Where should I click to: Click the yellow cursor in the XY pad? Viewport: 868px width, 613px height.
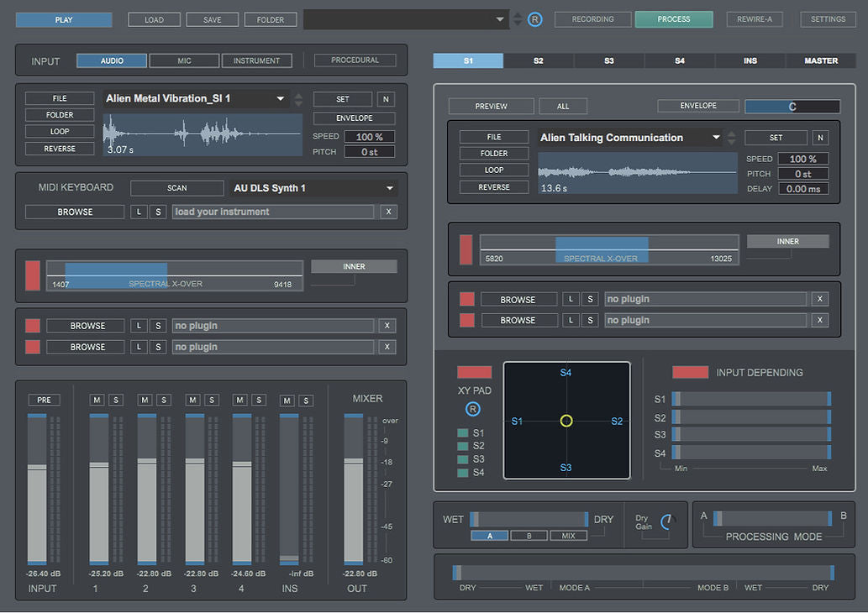tap(566, 421)
